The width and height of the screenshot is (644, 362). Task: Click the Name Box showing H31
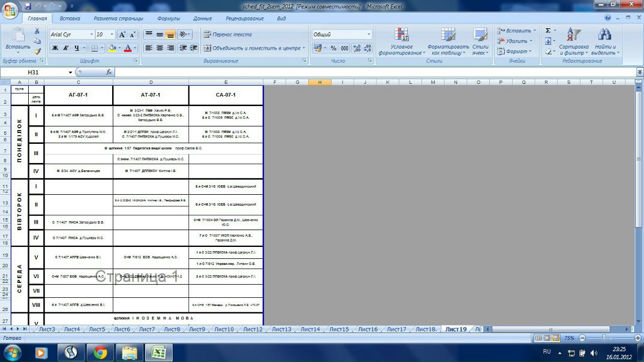(33, 72)
